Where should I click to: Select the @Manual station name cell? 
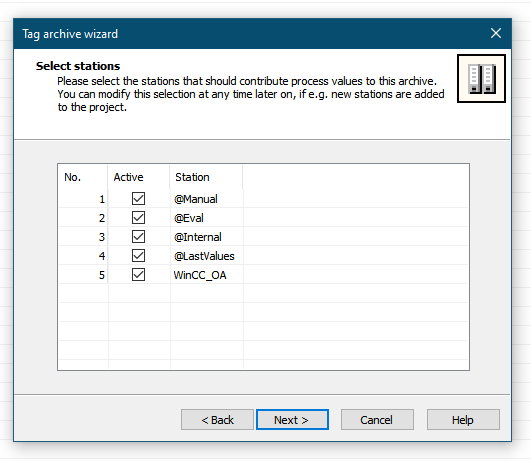pyautogui.click(x=207, y=199)
